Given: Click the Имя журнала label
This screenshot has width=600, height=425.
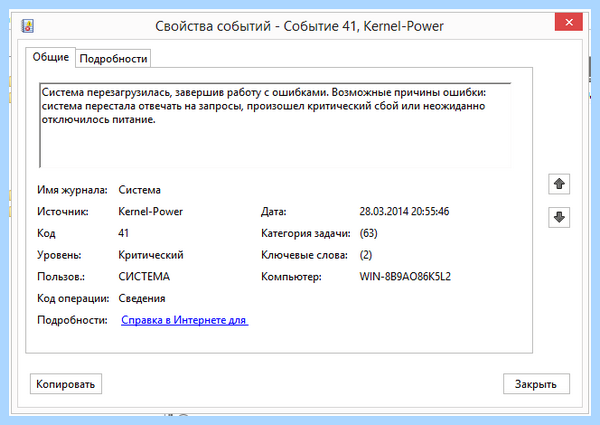Looking at the screenshot, I should [x=72, y=190].
